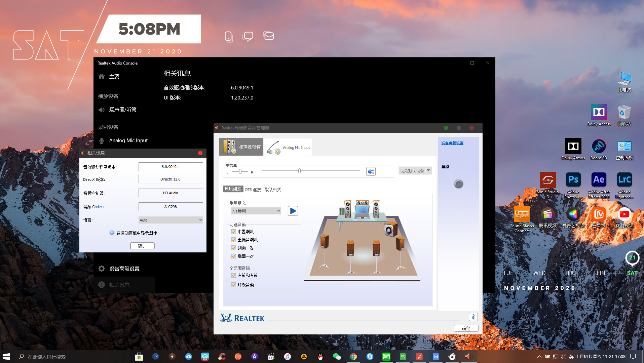
Task: Toggle the 后面一对 checkbox
Action: point(233,256)
